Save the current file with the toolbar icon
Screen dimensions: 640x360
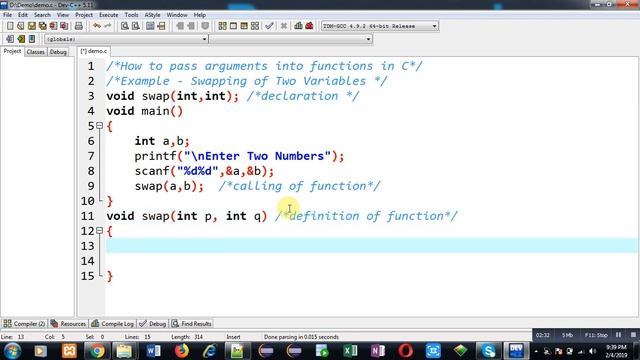click(32, 26)
